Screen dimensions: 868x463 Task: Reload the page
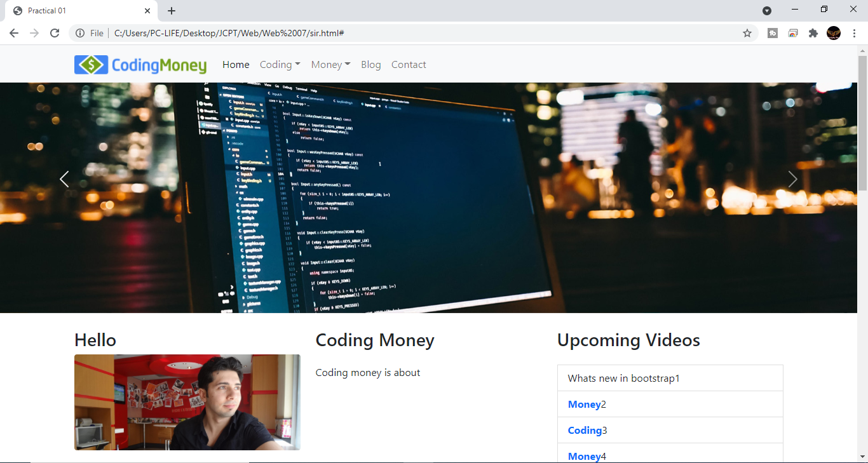tap(55, 32)
